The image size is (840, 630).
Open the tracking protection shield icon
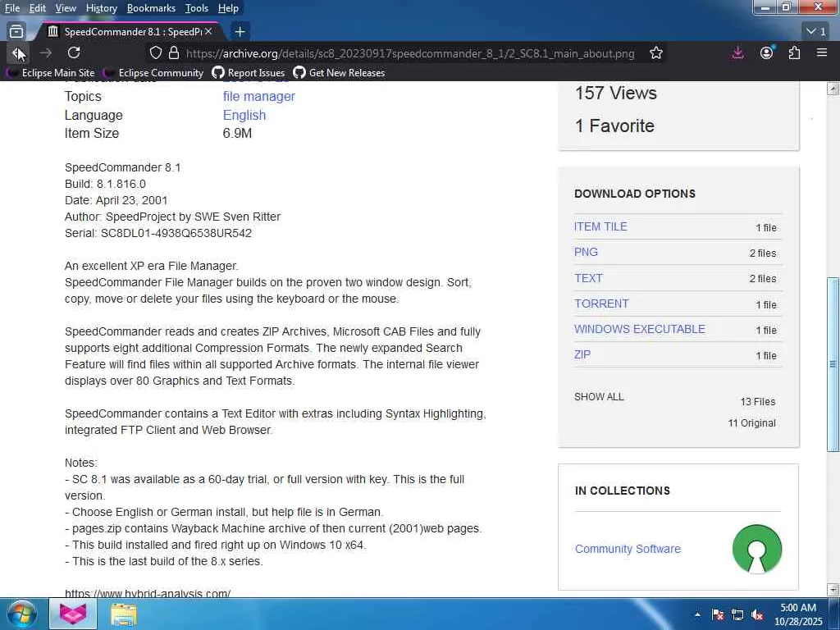(x=155, y=53)
